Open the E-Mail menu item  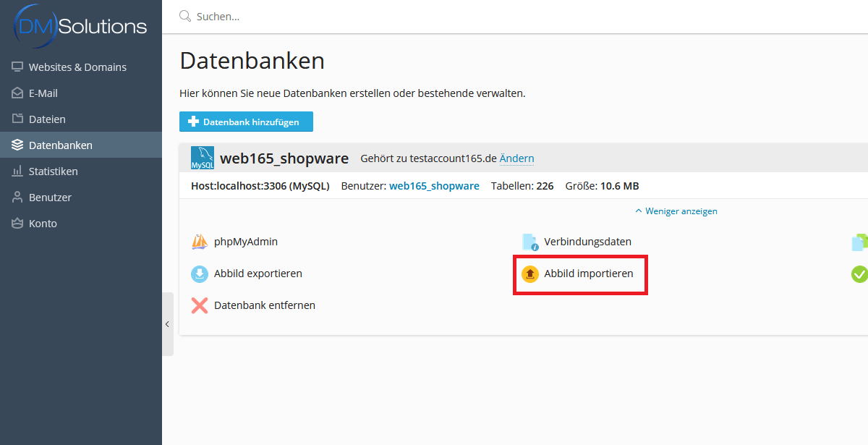click(81, 93)
